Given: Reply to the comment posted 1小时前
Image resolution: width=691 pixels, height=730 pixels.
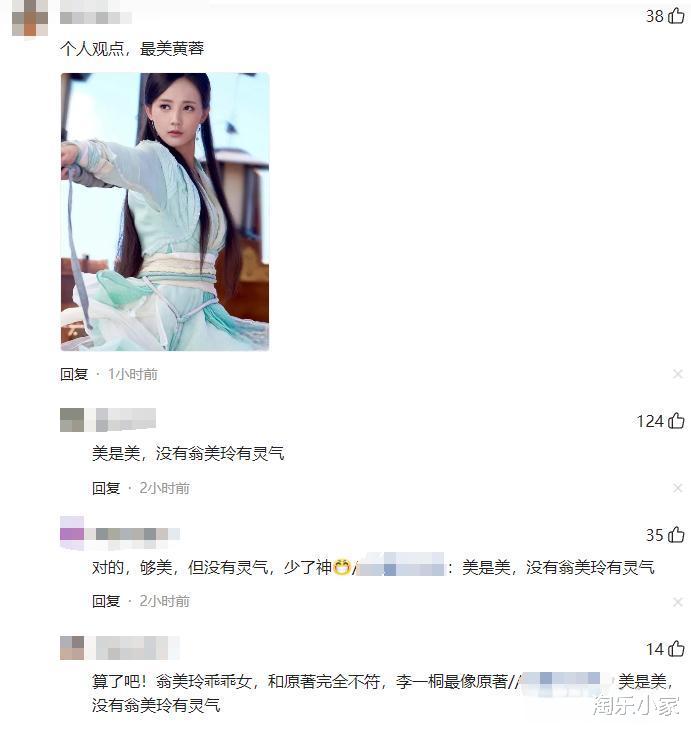Looking at the screenshot, I should [x=74, y=374].
